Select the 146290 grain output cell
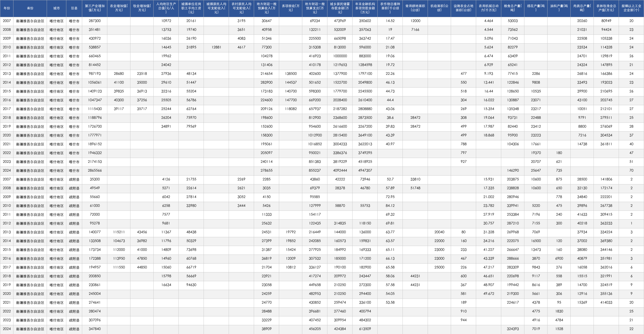 tap(512, 171)
